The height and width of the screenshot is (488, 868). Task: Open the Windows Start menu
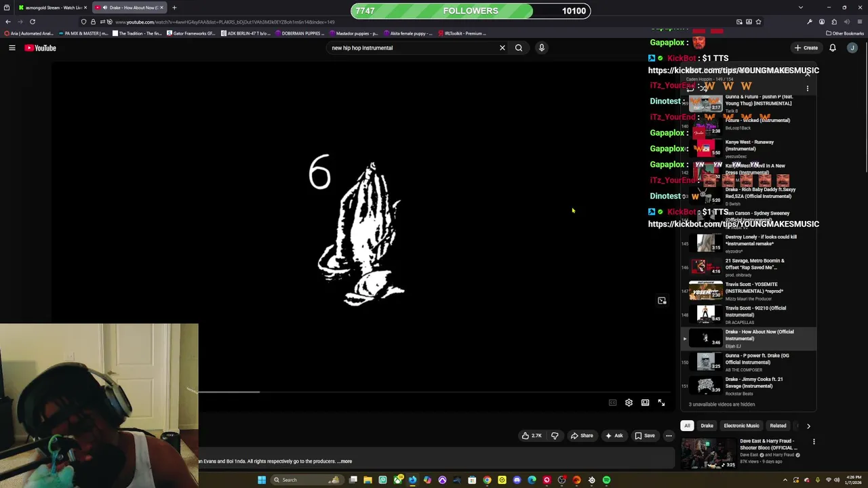coord(261,480)
